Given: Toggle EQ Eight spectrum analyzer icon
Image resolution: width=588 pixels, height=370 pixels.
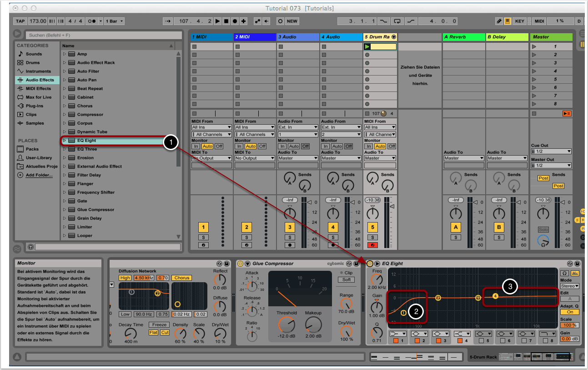Looking at the screenshot, I should [575, 273].
